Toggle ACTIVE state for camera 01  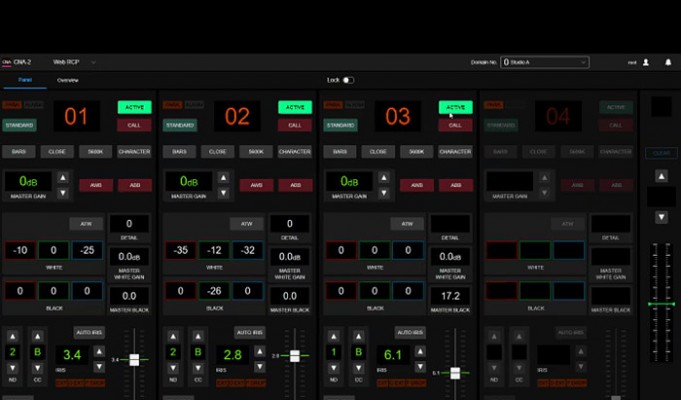133,107
